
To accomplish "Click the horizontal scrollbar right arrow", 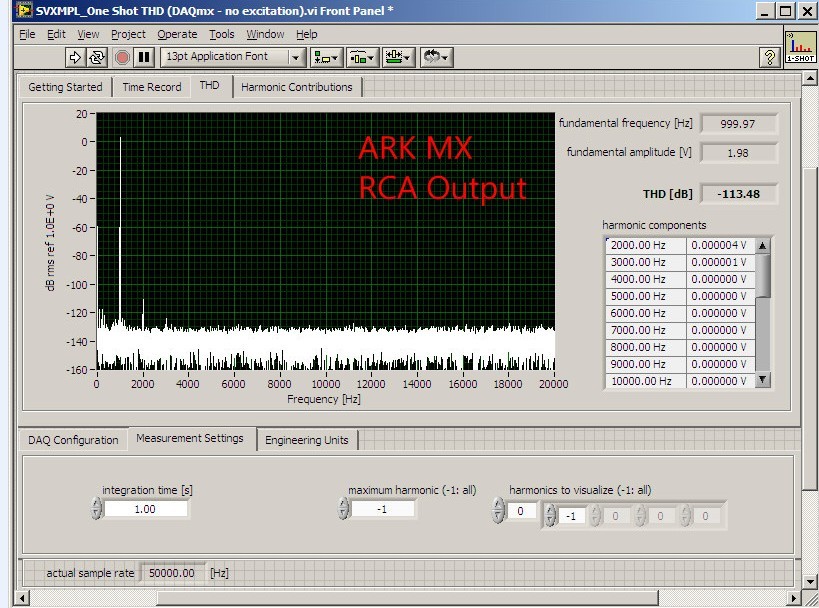I will (794, 598).
